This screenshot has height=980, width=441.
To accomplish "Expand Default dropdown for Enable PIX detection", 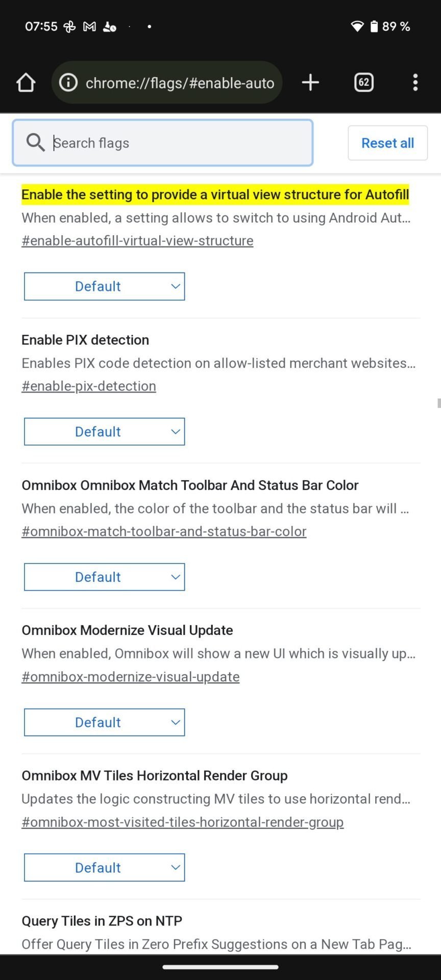I will [105, 432].
